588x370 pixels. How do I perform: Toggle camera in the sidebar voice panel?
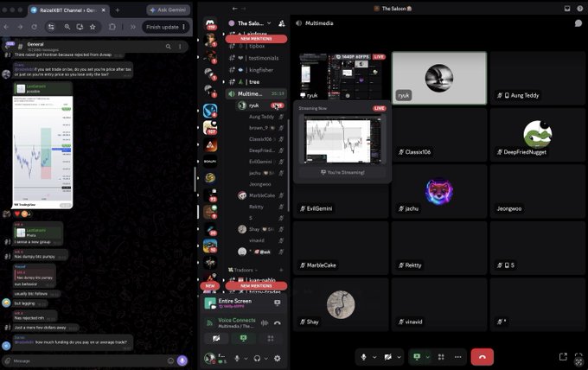[x=216, y=339]
